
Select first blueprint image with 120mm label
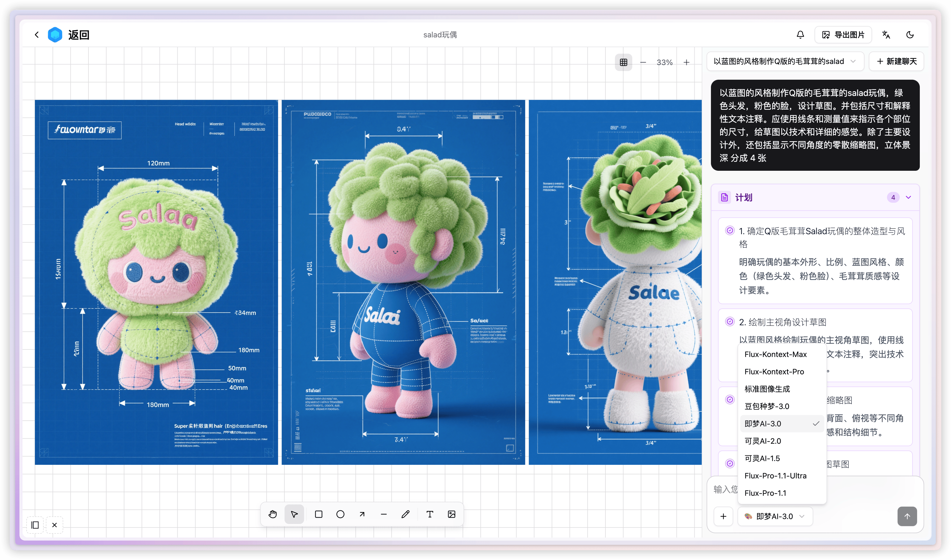click(x=156, y=282)
